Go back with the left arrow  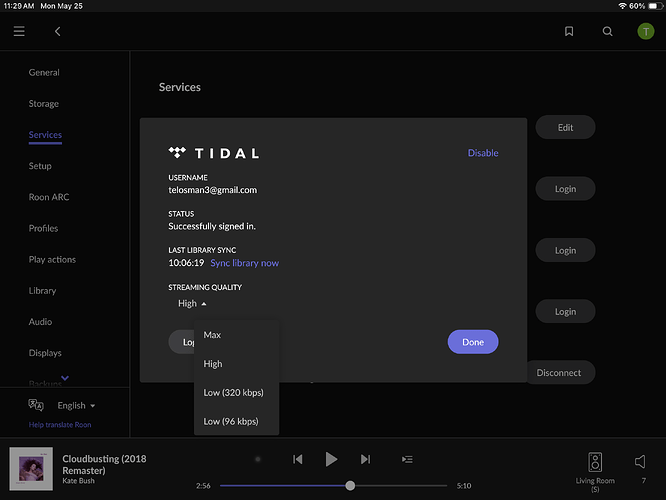[x=58, y=31]
